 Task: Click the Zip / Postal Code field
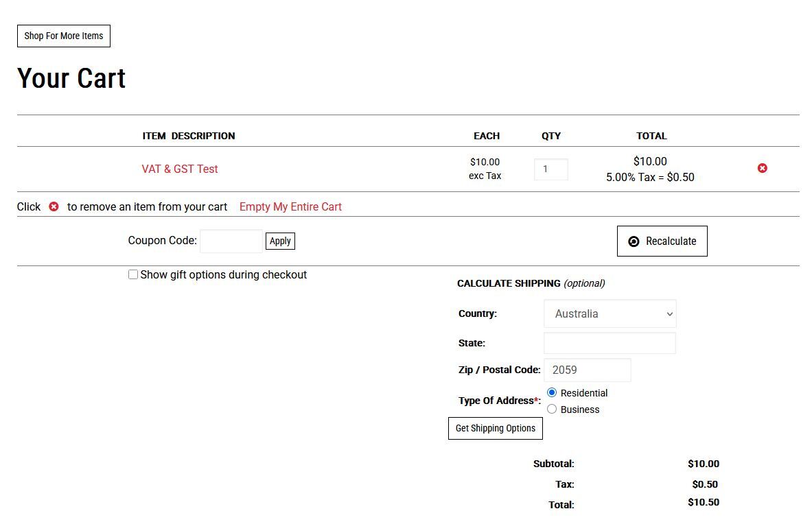[587, 370]
